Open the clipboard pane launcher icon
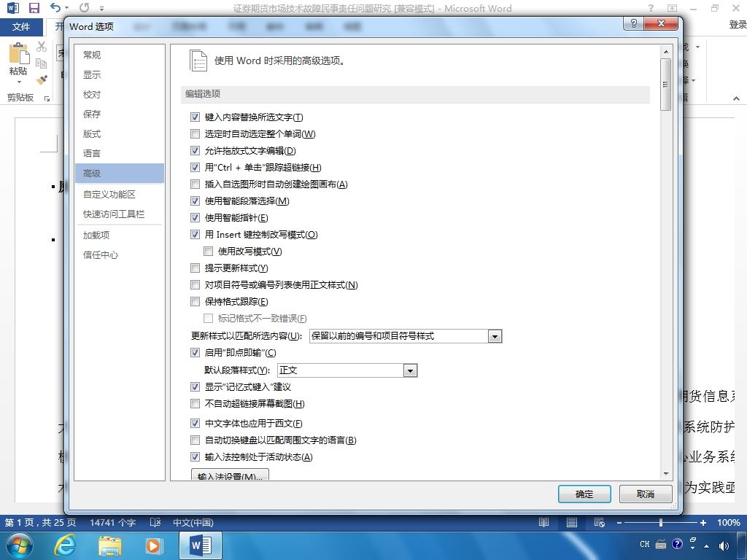747x560 pixels. (47, 98)
